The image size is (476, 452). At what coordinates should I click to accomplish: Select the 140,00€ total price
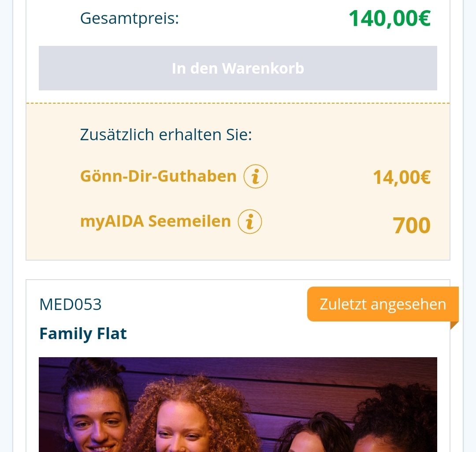coord(389,19)
